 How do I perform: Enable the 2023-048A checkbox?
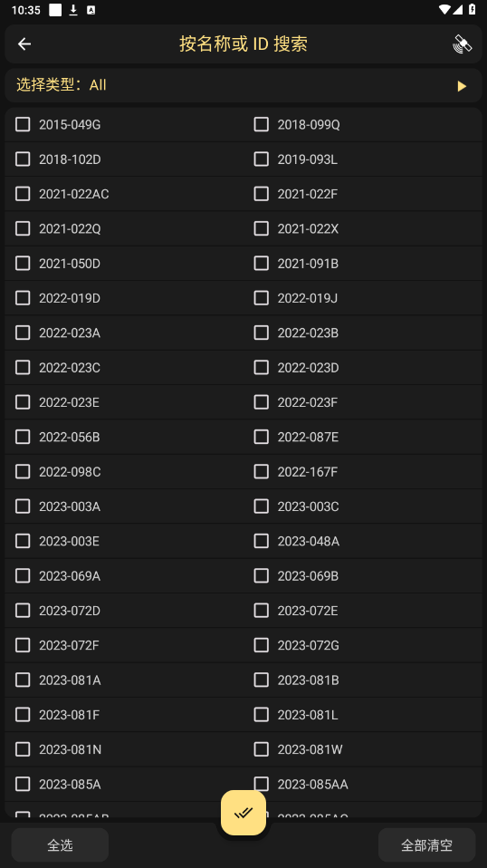pyautogui.click(x=262, y=541)
